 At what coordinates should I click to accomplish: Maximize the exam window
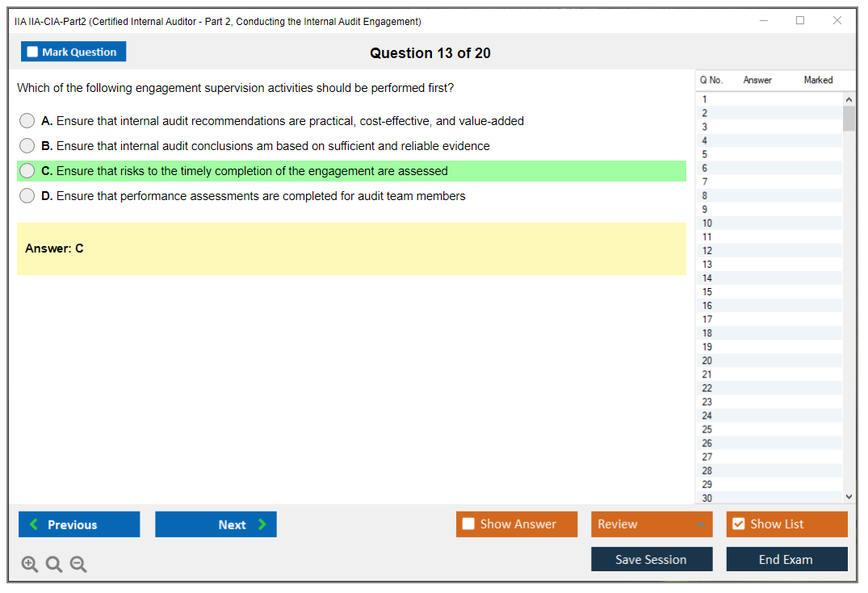coord(800,21)
